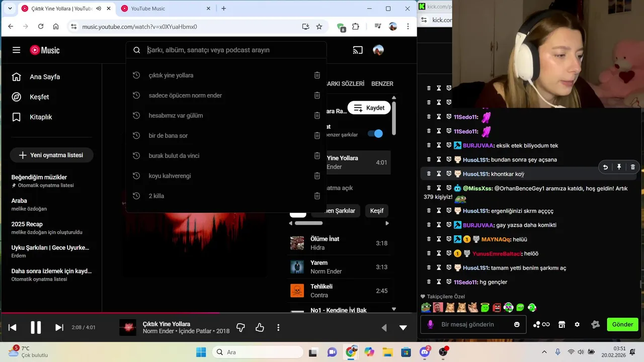
Task: Open the YouTube Music account avatar
Action: pyautogui.click(x=378, y=50)
